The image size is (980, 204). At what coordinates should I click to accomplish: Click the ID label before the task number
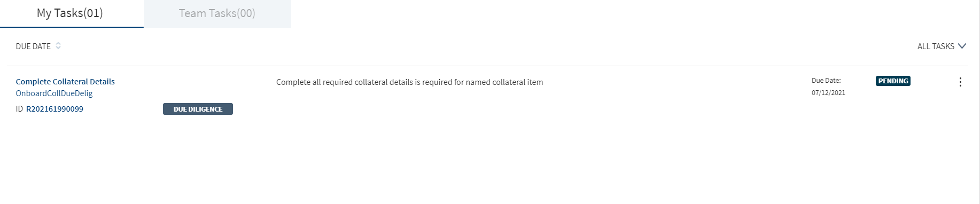tap(19, 109)
